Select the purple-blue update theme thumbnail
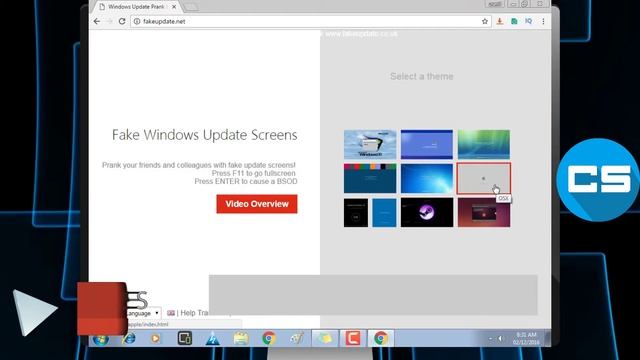Viewport: 640px width, 360px height. [427, 144]
